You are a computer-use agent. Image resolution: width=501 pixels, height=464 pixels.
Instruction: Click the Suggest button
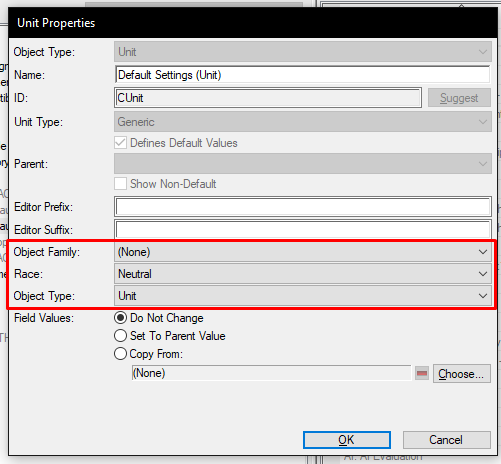[x=459, y=98]
